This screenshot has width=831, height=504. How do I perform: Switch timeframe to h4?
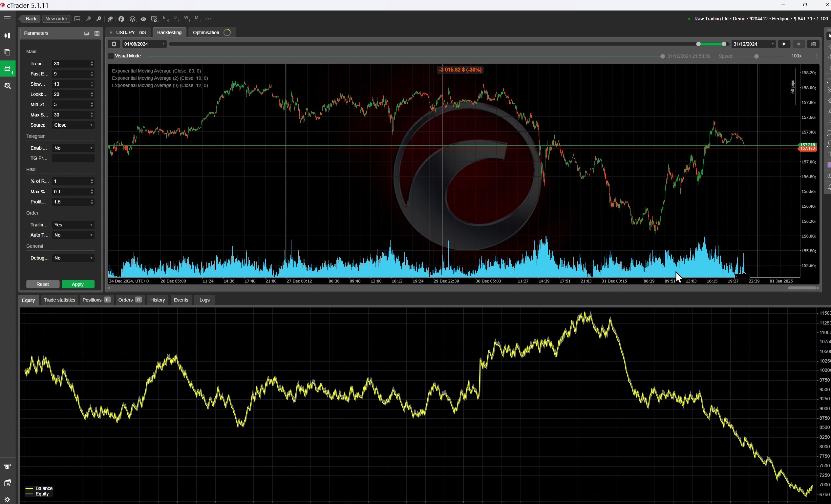pos(166,19)
